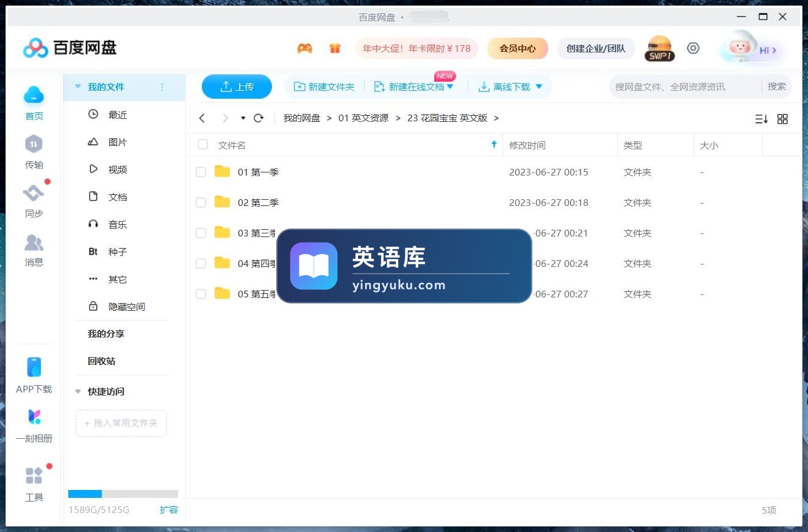808x532 pixels.
Task: Open 会员中心 button
Action: [x=518, y=48]
